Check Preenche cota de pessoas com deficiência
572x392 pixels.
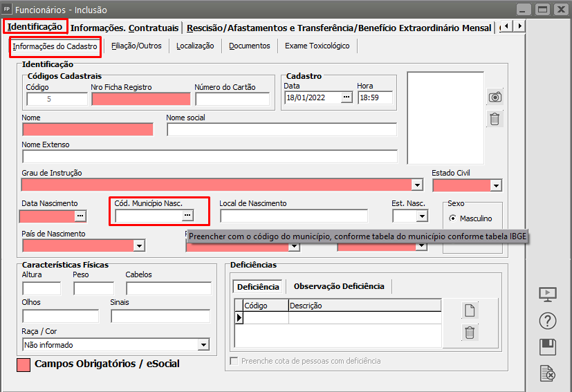point(234,361)
